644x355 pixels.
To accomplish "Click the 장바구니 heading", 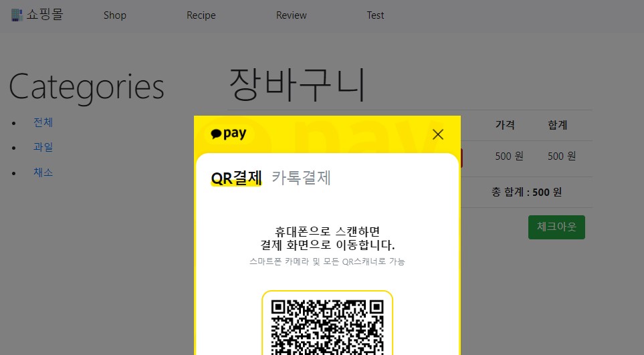I will click(x=297, y=85).
